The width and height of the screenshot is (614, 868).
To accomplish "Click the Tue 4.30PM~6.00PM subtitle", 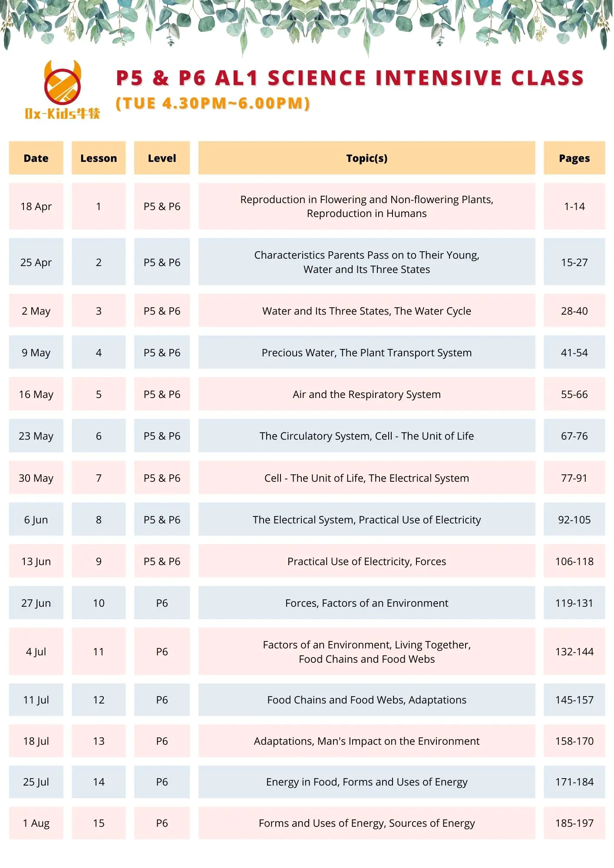I will click(213, 103).
